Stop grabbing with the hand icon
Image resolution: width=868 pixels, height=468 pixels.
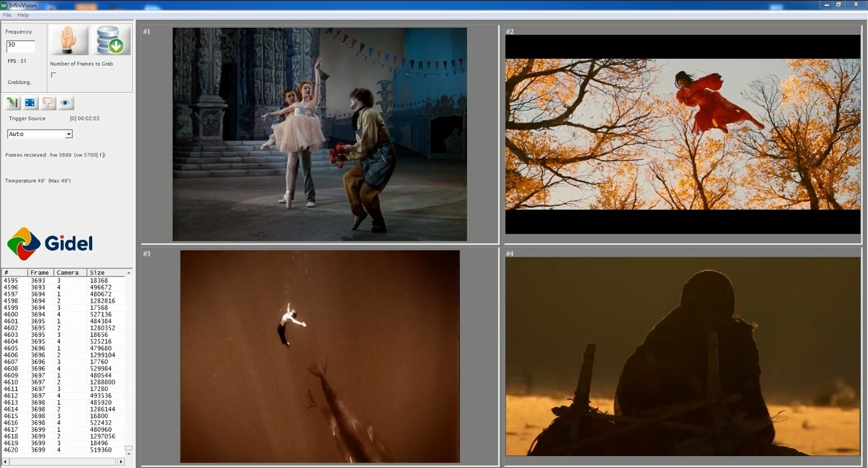tap(69, 40)
